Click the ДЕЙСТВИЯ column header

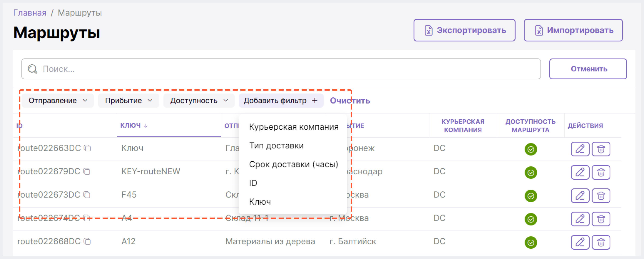585,126
